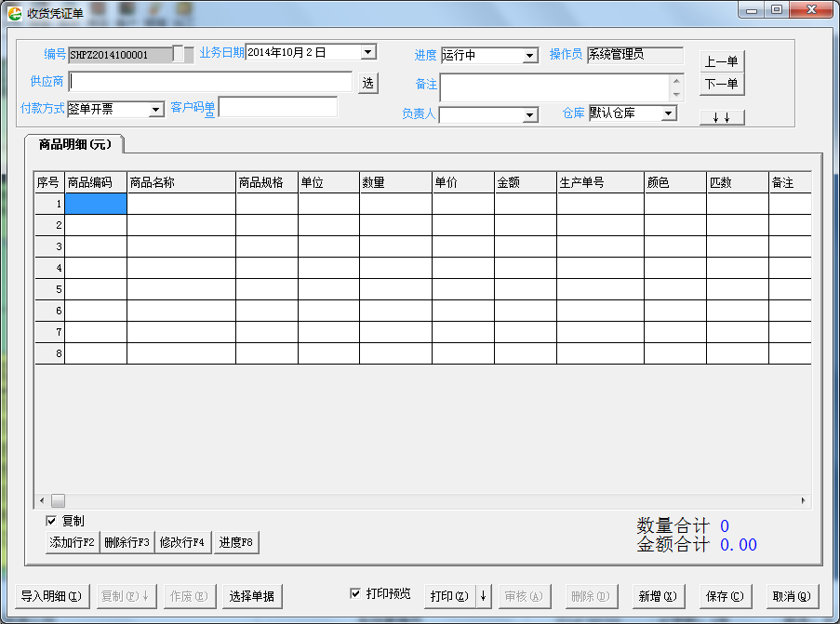840x624 pixels.
Task: Click 删除行F3 button
Action: [127, 542]
